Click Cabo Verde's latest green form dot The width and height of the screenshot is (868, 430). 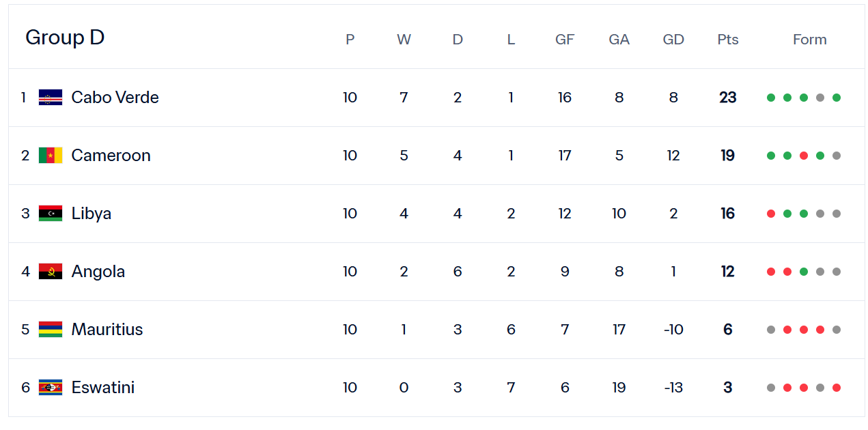point(837,98)
